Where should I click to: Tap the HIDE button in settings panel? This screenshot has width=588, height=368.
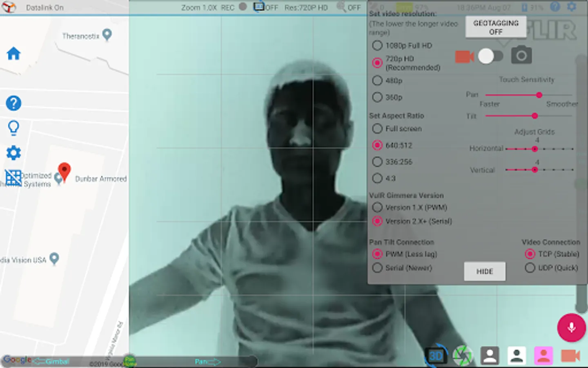(x=485, y=272)
